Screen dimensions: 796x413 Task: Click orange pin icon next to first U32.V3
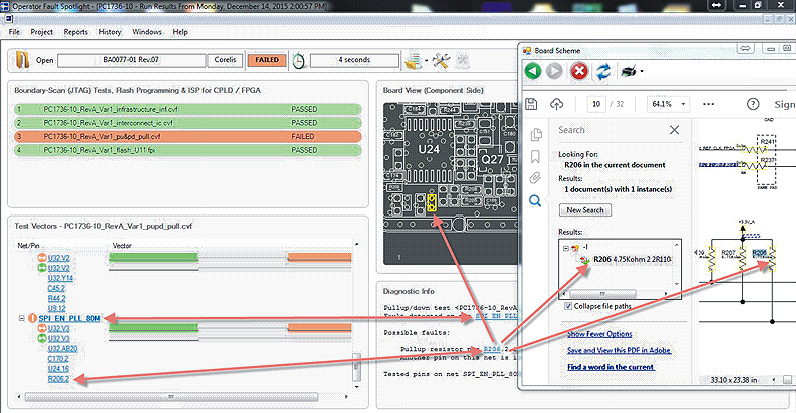click(42, 328)
